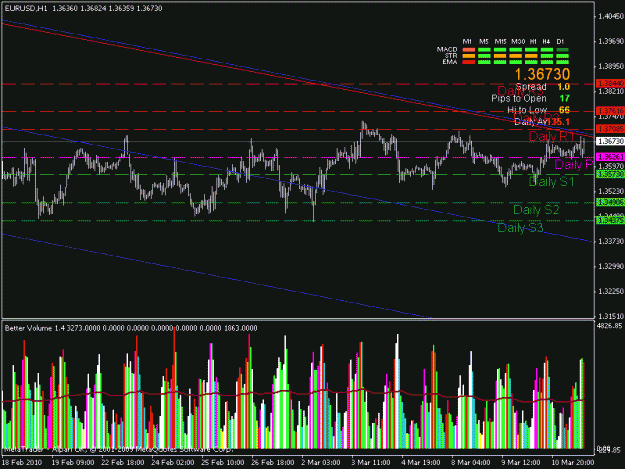625x469 pixels.
Task: Click the Daily Av value 135.1
Action: click(559, 122)
